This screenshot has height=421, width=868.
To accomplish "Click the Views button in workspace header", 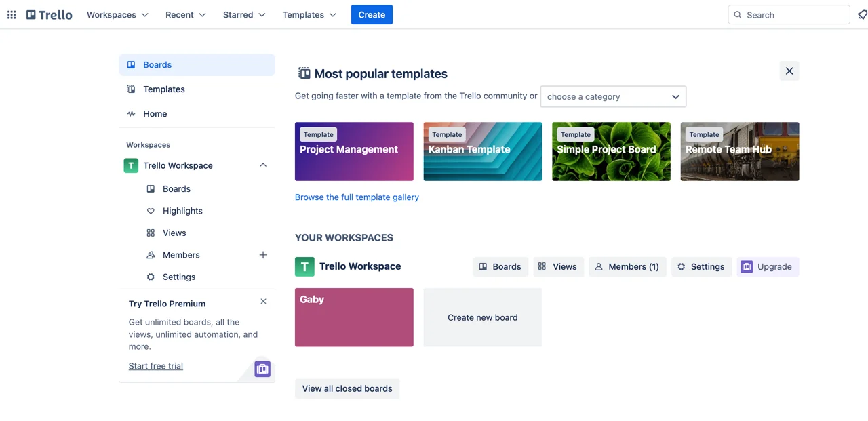I will tap(558, 266).
